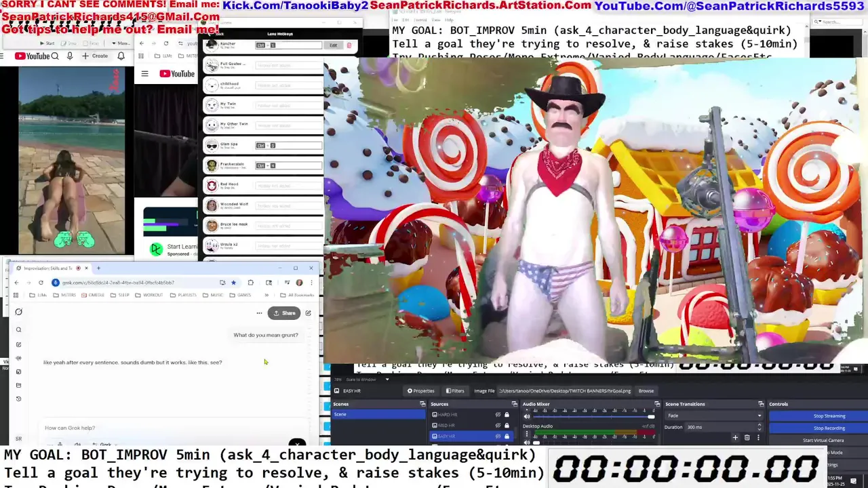
Task: Open the Chrome three-dot menu
Action: [311, 283]
